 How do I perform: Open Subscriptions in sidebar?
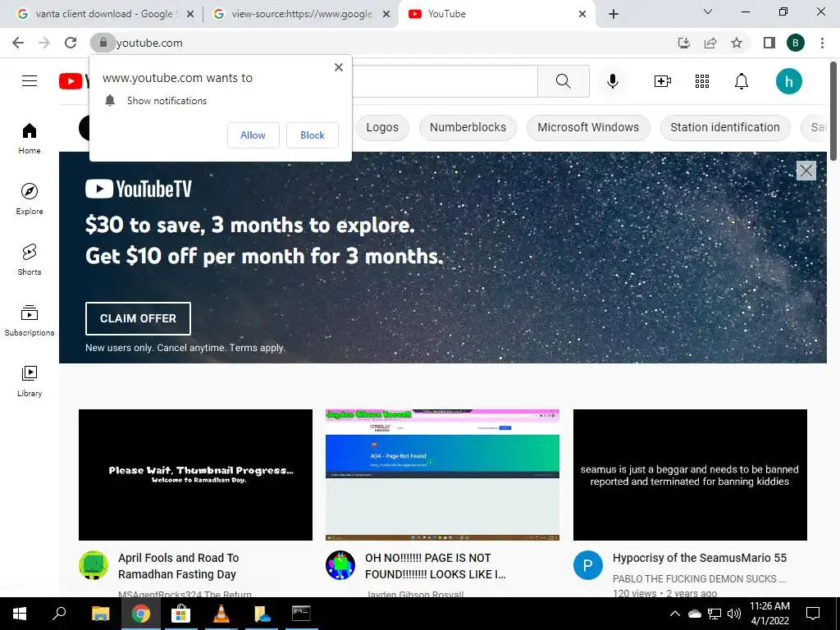point(30,320)
